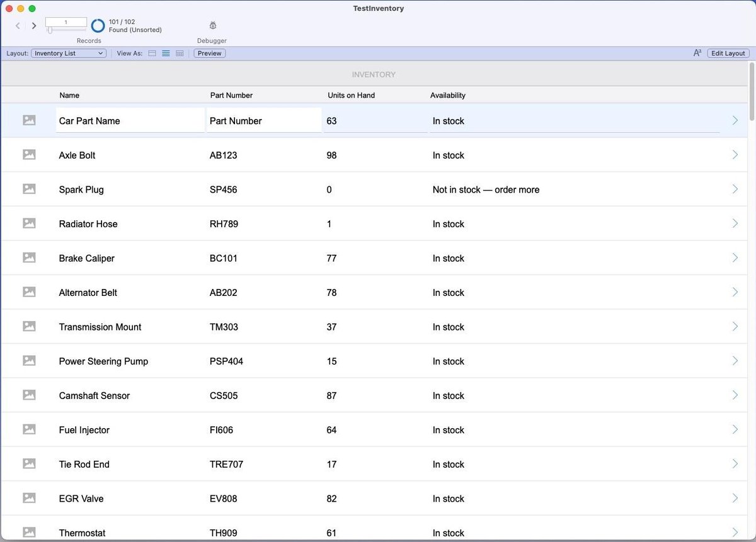
Task: Click the record number field showing 1
Action: [66, 21]
